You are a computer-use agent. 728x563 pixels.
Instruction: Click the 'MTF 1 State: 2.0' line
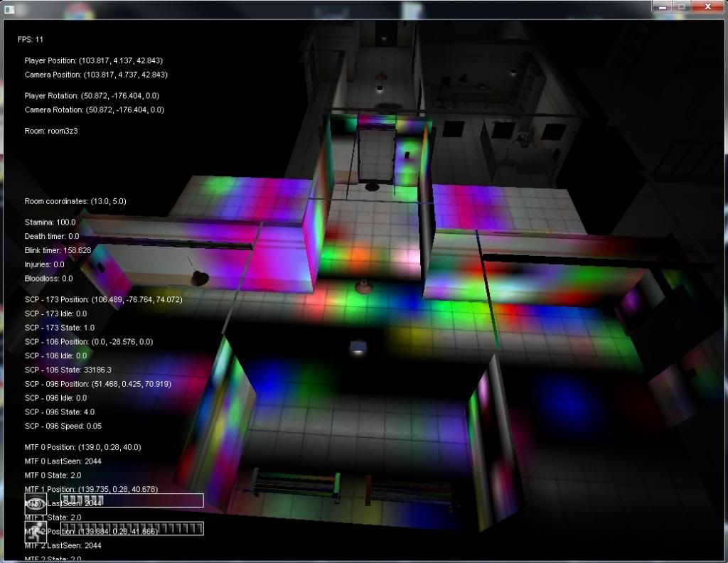pyautogui.click(x=53, y=518)
